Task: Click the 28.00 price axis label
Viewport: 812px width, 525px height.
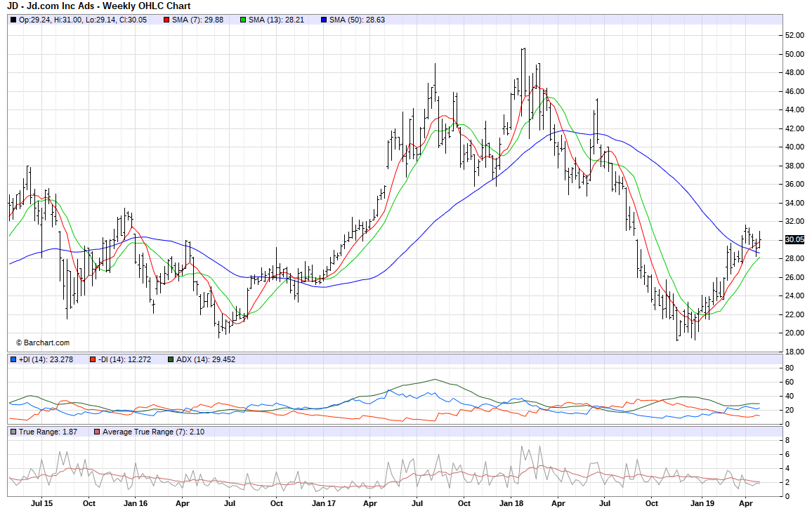Action: point(795,258)
